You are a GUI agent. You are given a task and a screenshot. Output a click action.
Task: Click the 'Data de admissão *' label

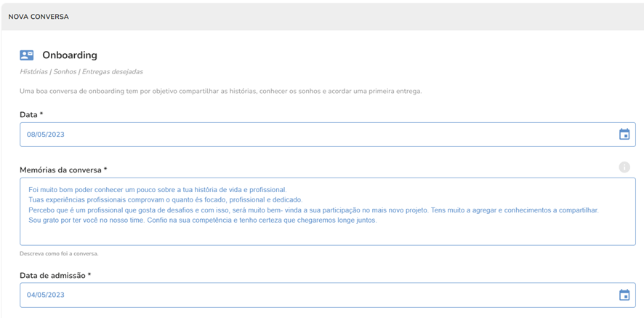tap(55, 276)
